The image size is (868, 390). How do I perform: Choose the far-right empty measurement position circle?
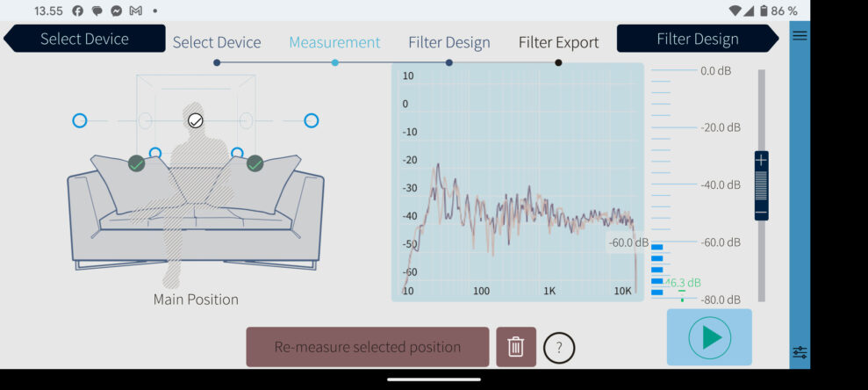click(x=311, y=120)
